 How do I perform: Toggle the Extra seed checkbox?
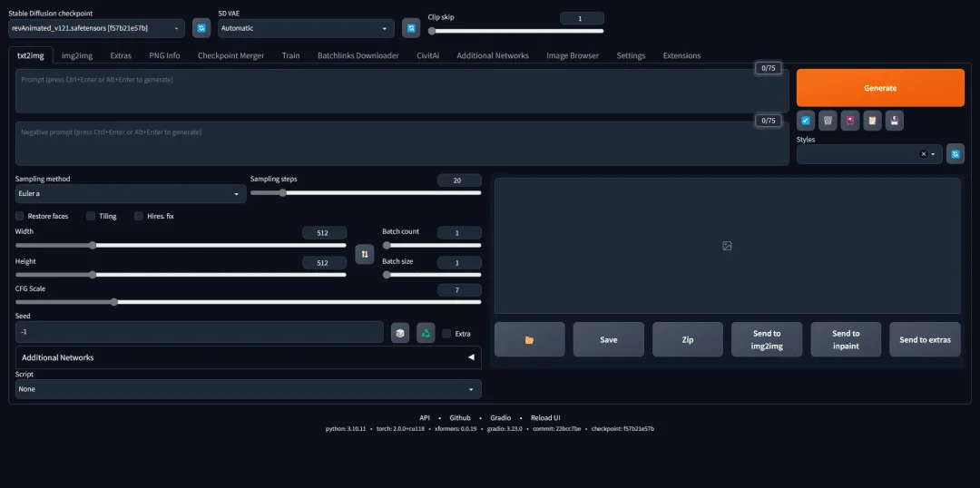[x=446, y=334]
